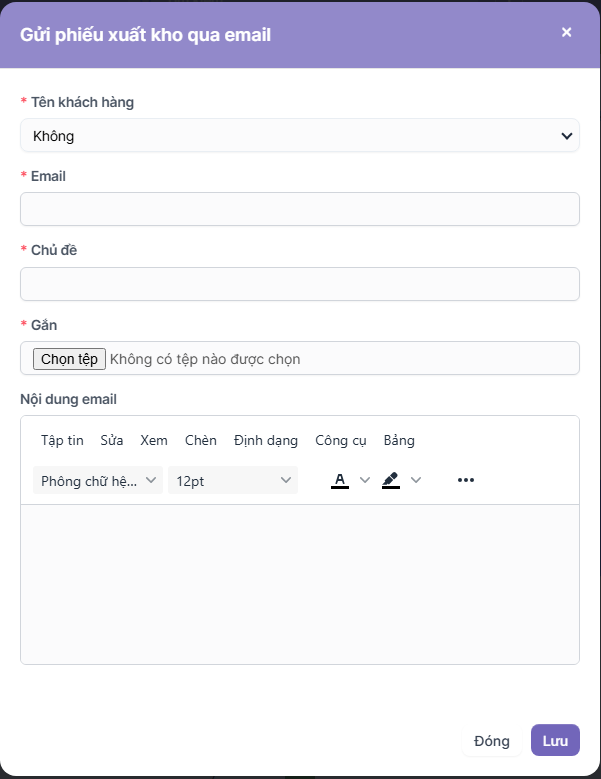Open the Sửa menu
This screenshot has width=601, height=779.
click(112, 440)
